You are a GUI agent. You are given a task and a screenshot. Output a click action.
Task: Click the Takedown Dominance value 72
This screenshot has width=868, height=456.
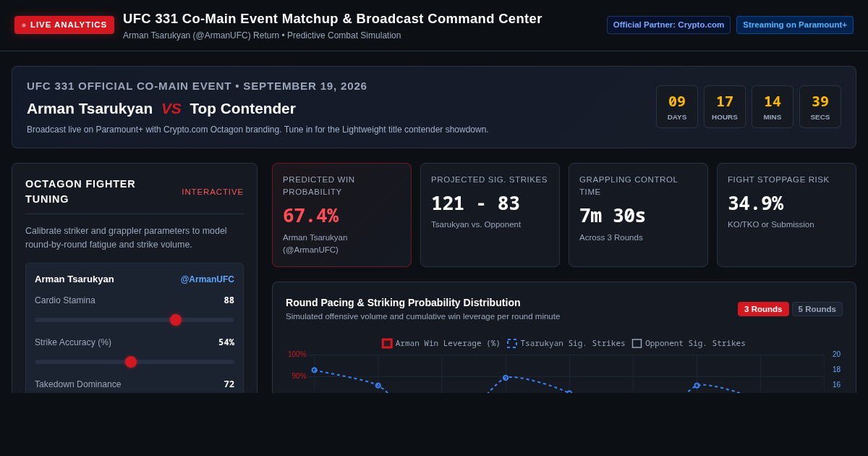point(229,384)
